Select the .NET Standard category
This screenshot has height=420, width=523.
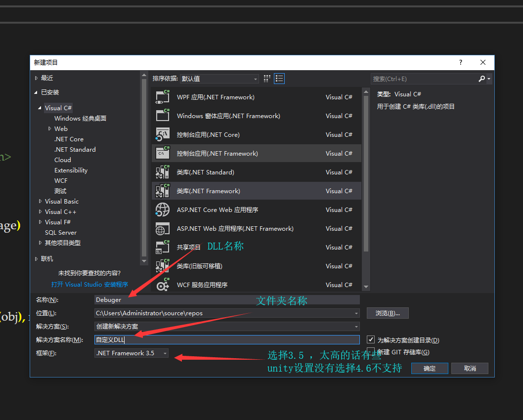(75, 149)
